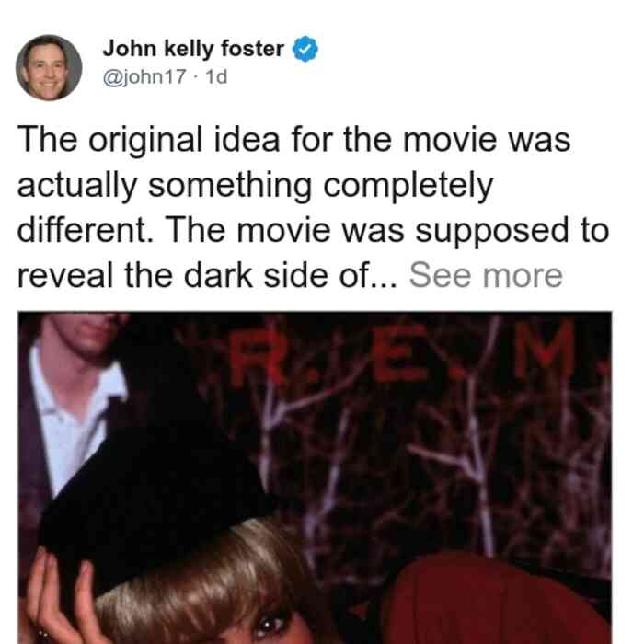
Task: Open the 1d timestamp permalink
Action: click(x=216, y=76)
